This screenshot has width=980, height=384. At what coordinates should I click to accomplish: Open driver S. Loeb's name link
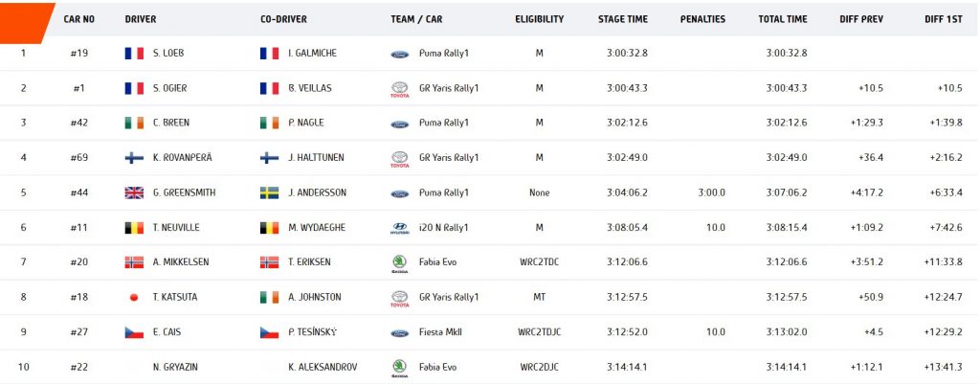coord(168,54)
